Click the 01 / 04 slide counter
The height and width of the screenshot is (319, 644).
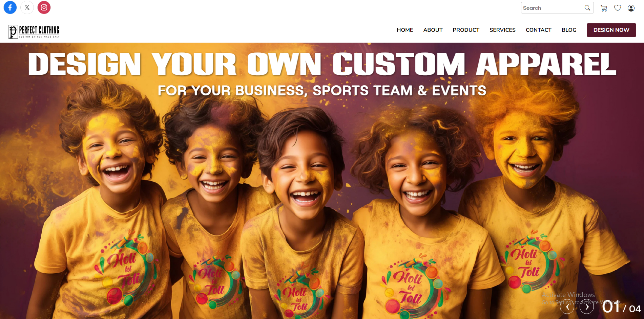[x=622, y=307]
